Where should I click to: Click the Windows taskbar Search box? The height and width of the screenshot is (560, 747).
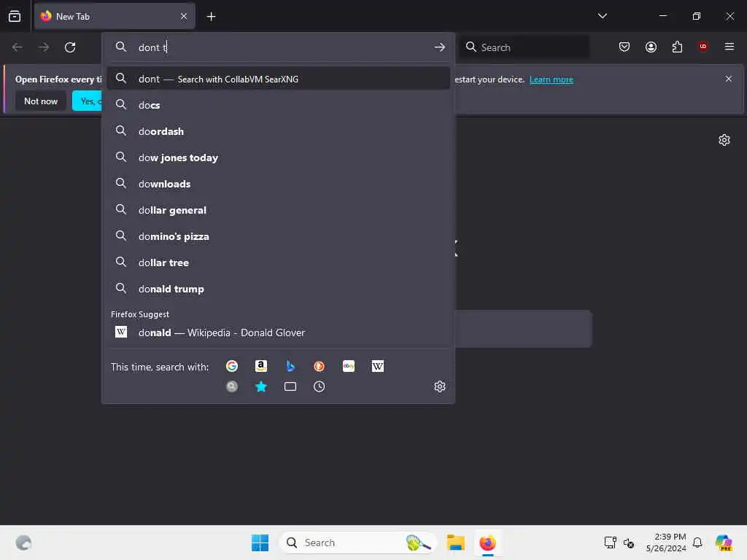(x=358, y=542)
